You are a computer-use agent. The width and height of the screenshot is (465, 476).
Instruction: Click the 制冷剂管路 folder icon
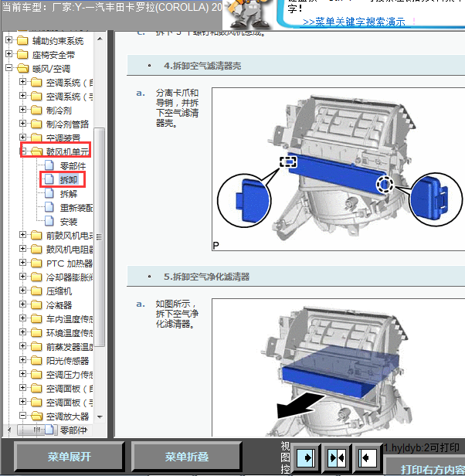36,124
